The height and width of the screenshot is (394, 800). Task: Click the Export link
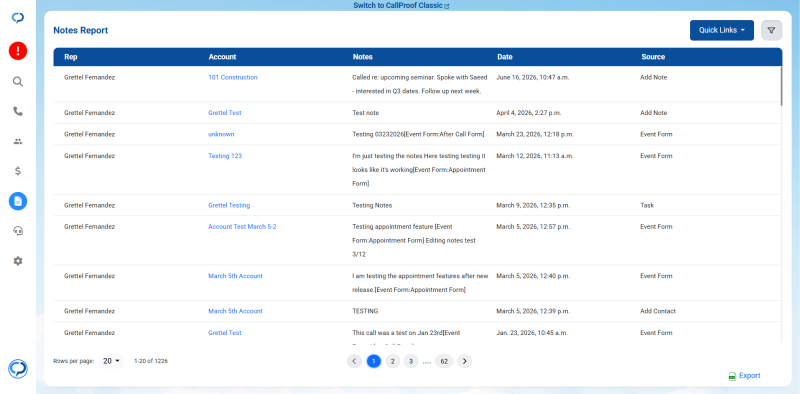point(749,376)
